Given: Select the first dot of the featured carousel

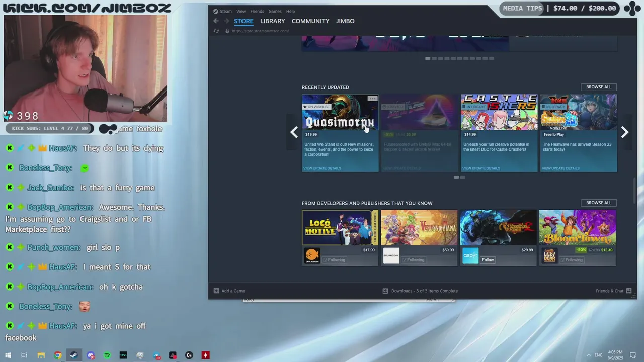Looking at the screenshot, I should click(x=428, y=58).
